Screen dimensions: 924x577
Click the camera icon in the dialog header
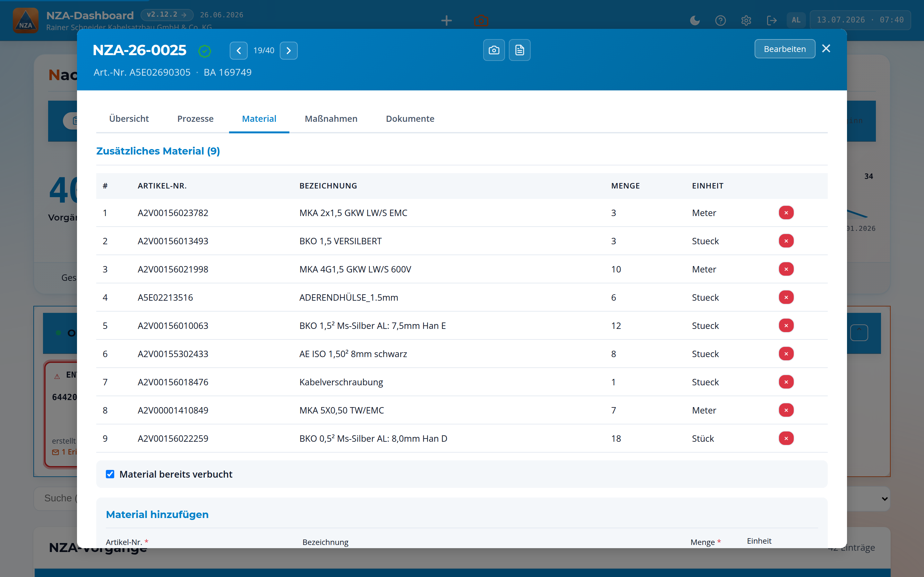tap(494, 50)
